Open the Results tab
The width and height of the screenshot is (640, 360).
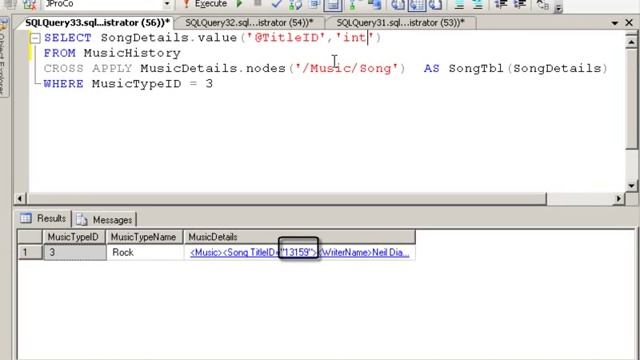44,219
